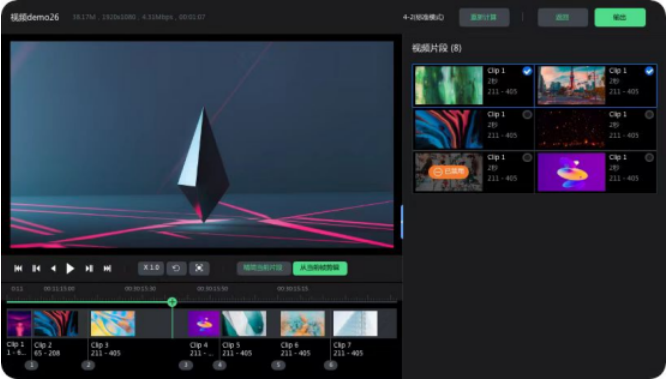Click cut marker number 4 below timeline
666x380 pixels.
pyautogui.click(x=220, y=365)
